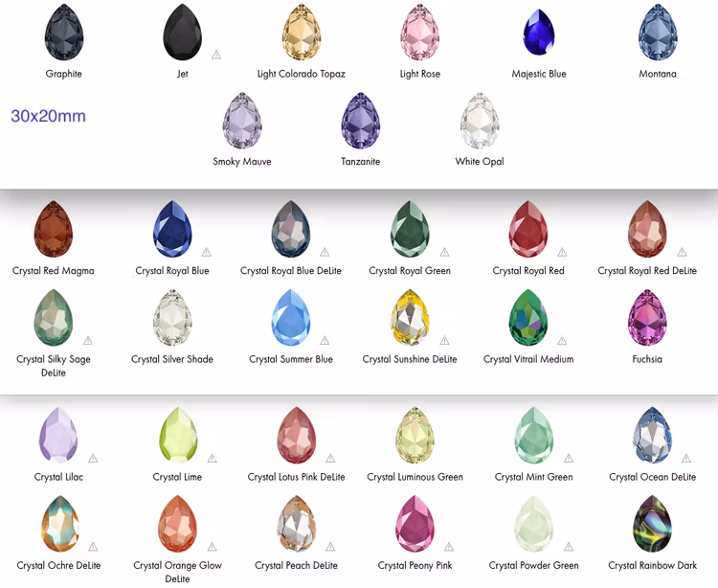Image resolution: width=718 pixels, height=588 pixels.
Task: Select the Crystal Red Magma stone
Action: tap(54, 229)
